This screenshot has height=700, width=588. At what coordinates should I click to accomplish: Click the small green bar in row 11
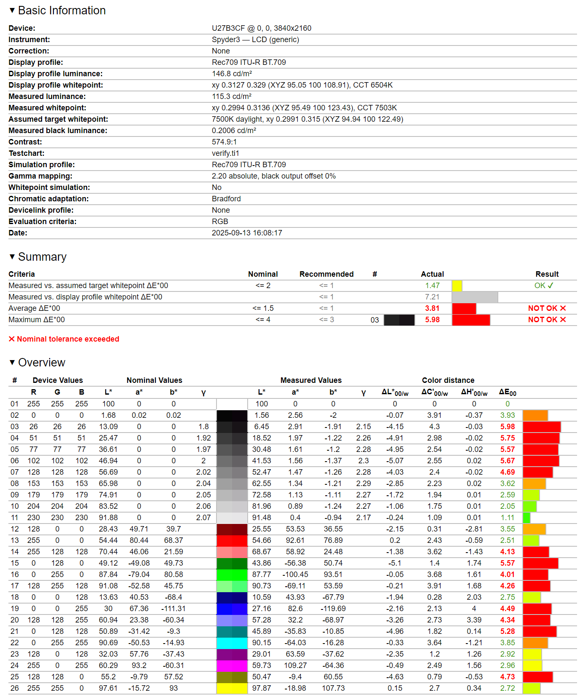526,518
